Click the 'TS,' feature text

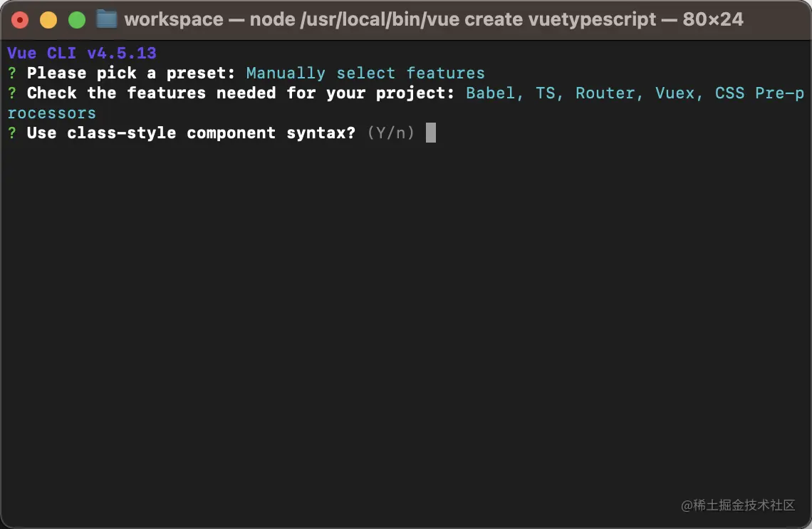[x=549, y=93]
